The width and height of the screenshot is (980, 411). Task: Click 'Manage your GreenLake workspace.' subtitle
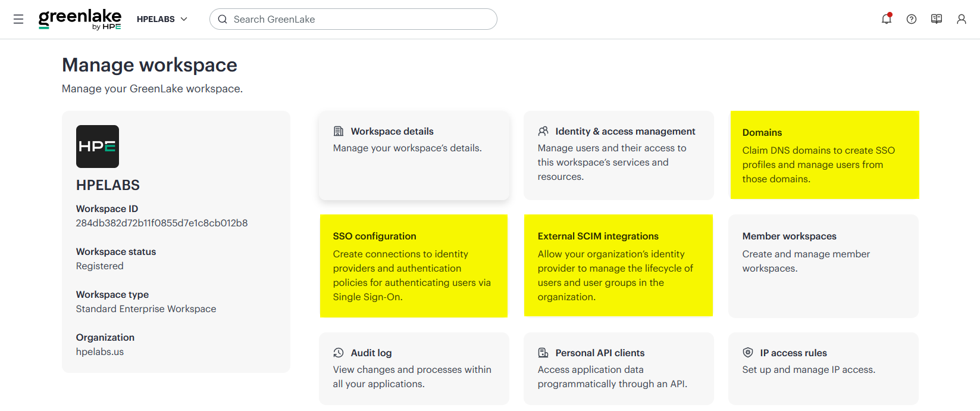click(x=152, y=89)
